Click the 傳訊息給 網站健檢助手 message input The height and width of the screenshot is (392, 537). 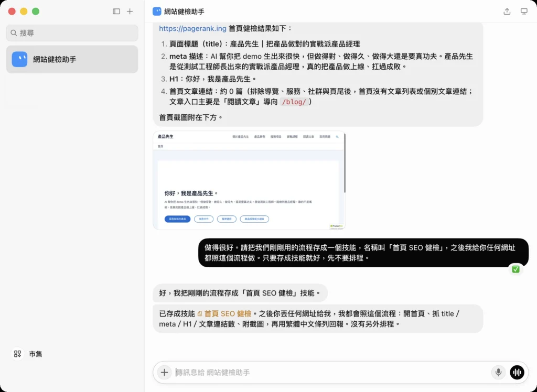click(331, 372)
